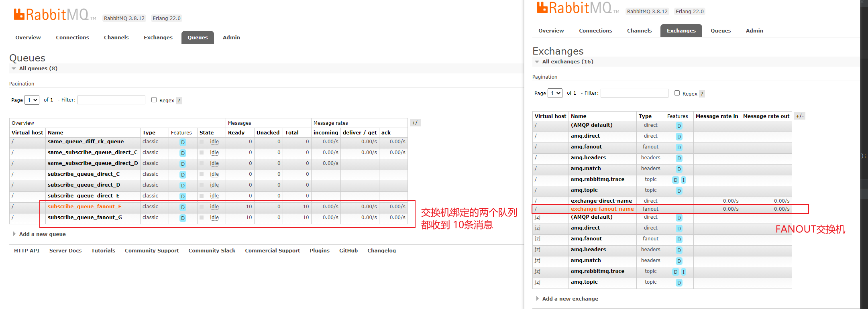The height and width of the screenshot is (309, 868).
Task: Open GitHub footer link
Action: point(348,251)
